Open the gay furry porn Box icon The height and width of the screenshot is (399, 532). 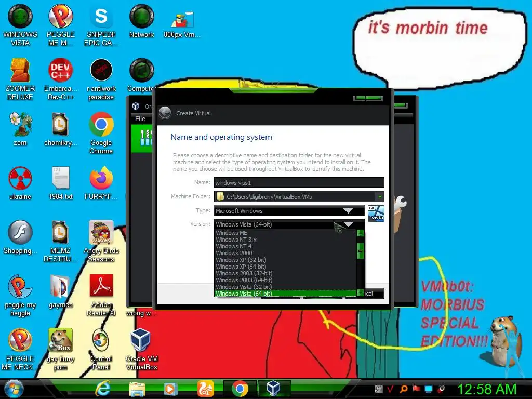(60, 349)
